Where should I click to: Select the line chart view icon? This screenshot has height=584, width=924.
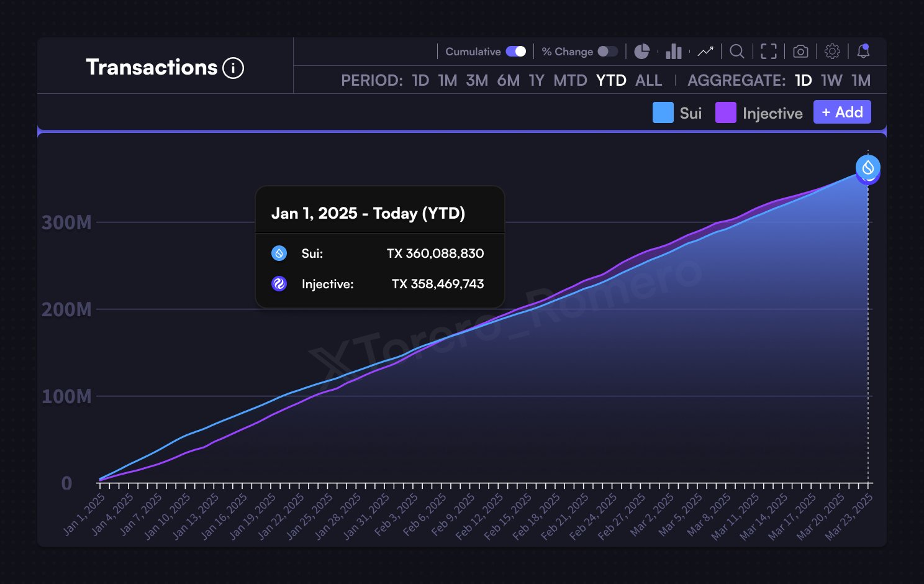705,52
